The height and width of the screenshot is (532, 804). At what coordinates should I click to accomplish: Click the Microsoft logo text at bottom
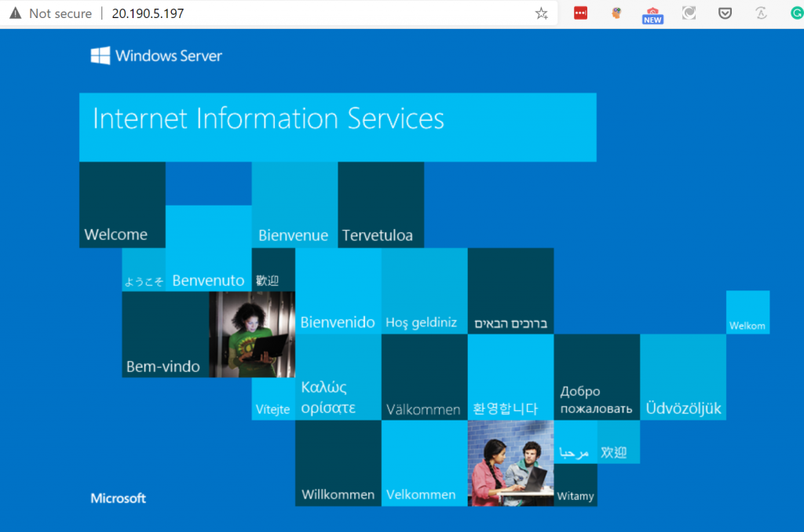pyautogui.click(x=118, y=498)
